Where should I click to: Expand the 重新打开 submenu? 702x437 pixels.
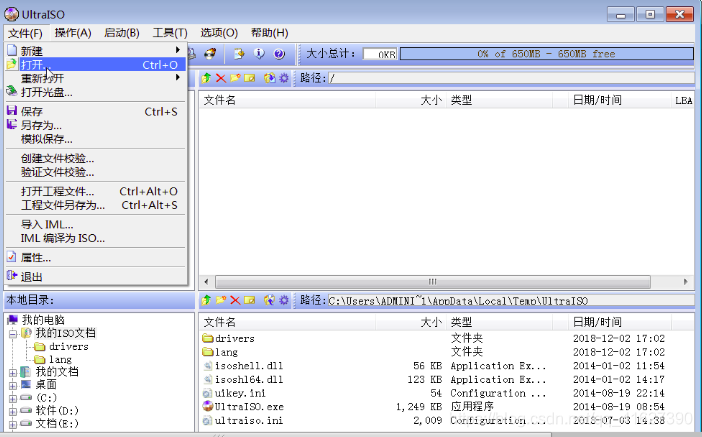coord(96,78)
